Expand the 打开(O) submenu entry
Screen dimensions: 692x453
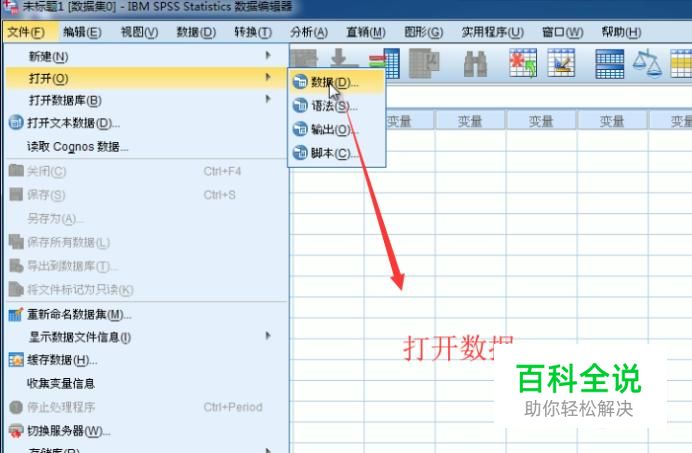[147, 78]
